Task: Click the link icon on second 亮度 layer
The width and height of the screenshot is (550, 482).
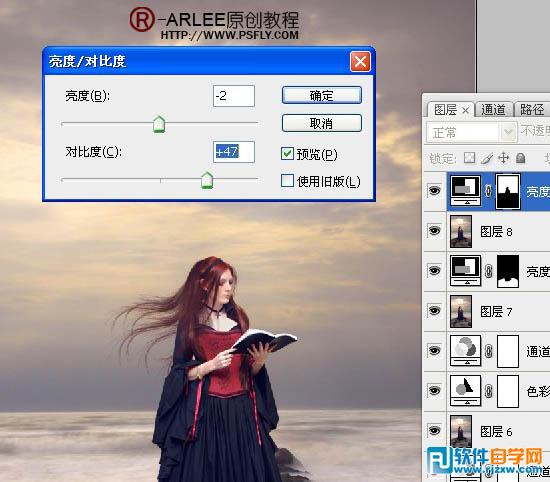Action: tap(488, 272)
